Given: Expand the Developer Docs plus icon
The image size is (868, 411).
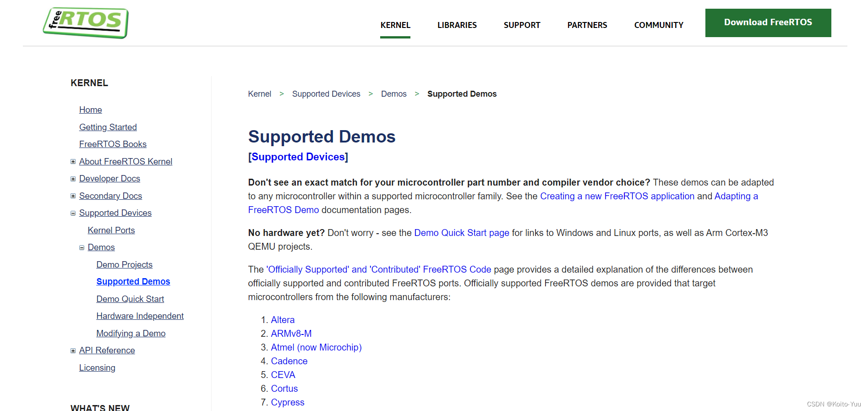Looking at the screenshot, I should (x=73, y=179).
